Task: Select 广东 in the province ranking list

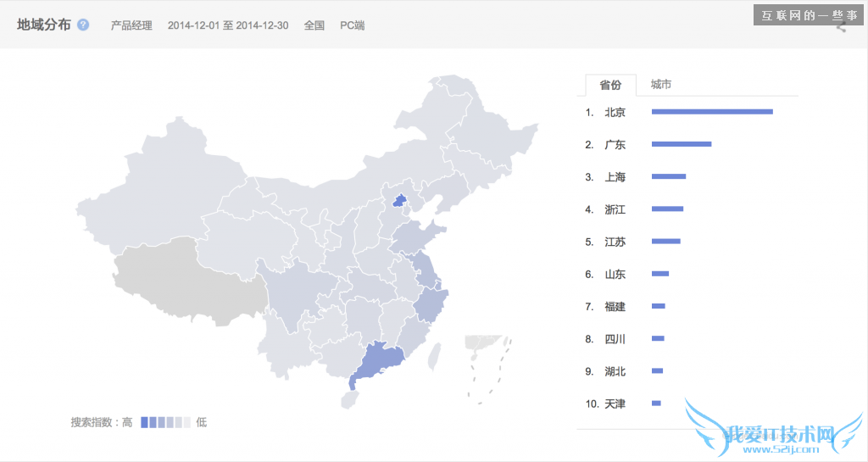Action: pos(615,145)
